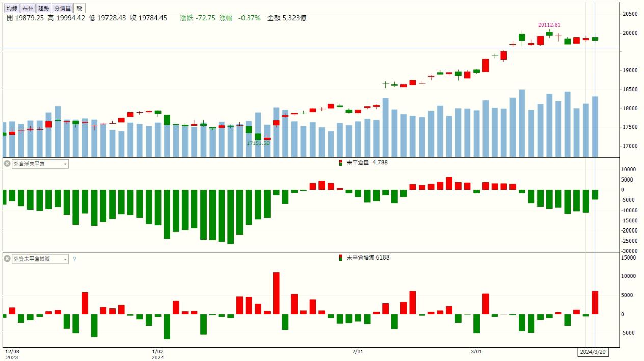
Task: Click the 收 19784.45 closing value
Action: coord(148,18)
